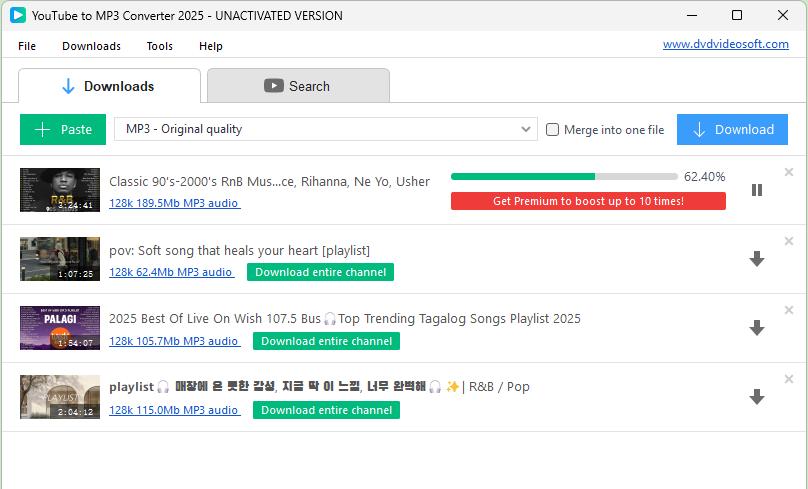Click the green Paste button
The width and height of the screenshot is (808, 489).
[63, 129]
